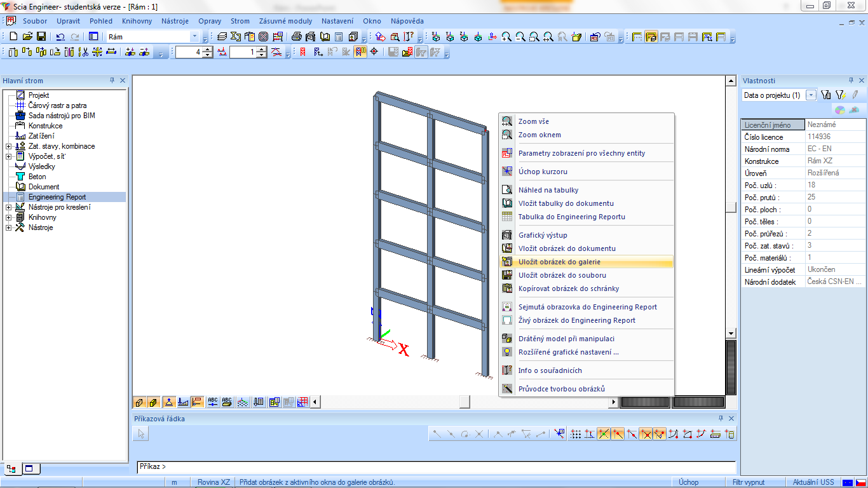Select Uložit obrázek do galerie
This screenshot has height=488, width=868.
pyautogui.click(x=586, y=262)
